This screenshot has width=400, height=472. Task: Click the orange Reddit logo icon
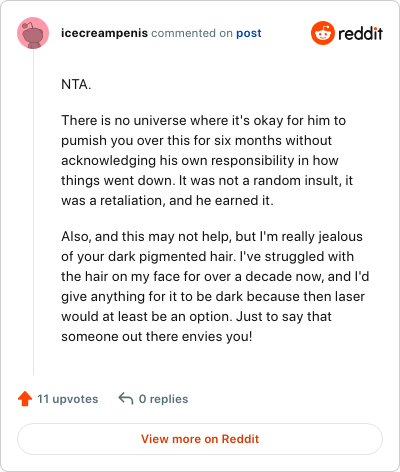[322, 33]
